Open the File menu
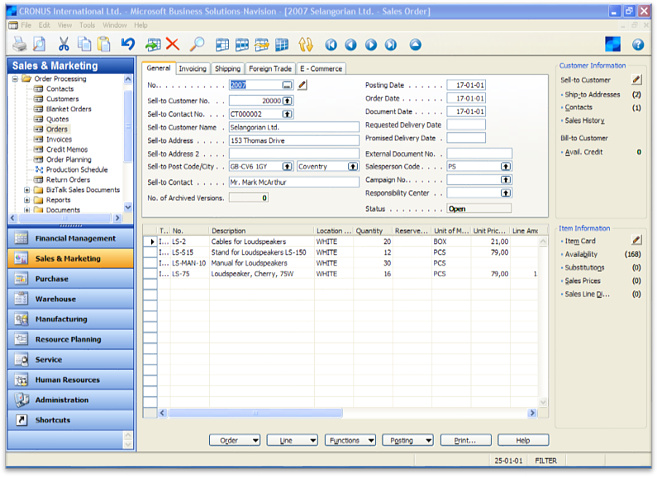657x477 pixels. [26, 25]
